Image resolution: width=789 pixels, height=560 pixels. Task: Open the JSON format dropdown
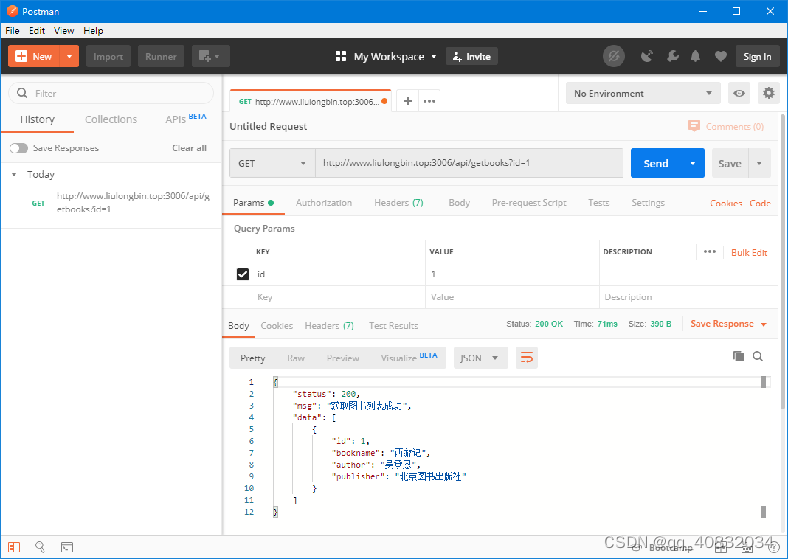[x=480, y=358]
